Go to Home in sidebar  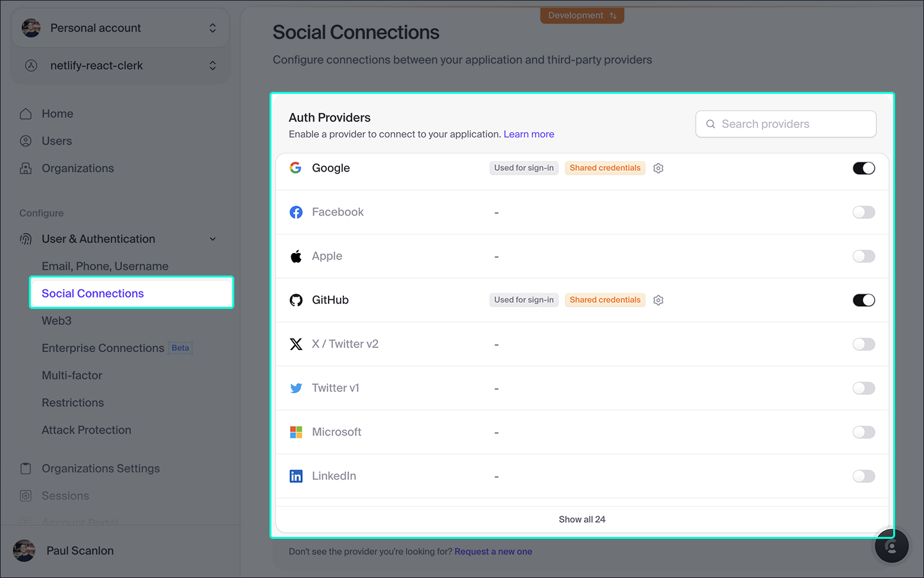click(x=58, y=114)
